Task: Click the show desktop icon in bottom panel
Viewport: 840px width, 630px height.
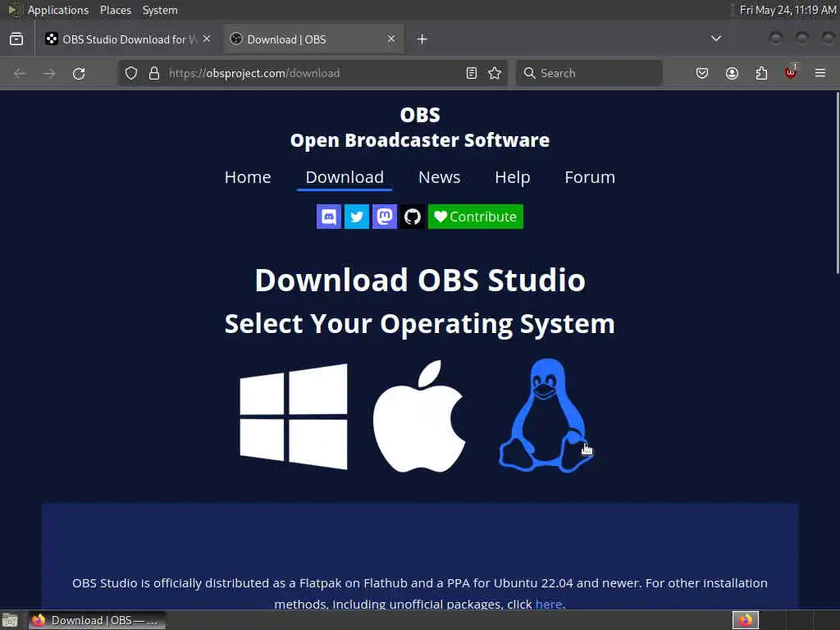Action: click(10, 620)
